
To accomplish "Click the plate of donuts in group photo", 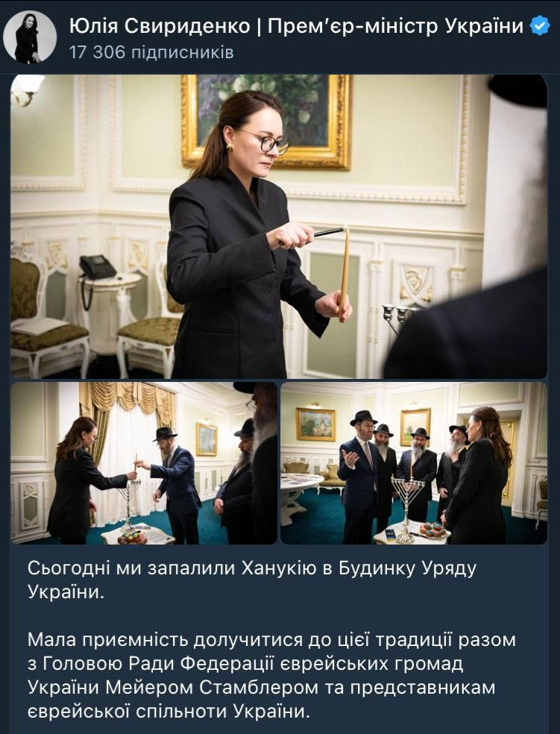I will (432, 530).
